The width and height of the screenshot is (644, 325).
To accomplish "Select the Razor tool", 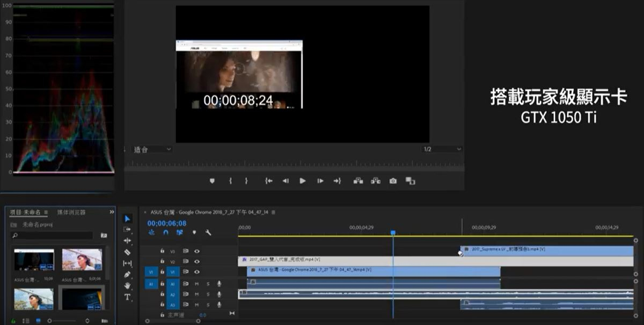I will 127,252.
